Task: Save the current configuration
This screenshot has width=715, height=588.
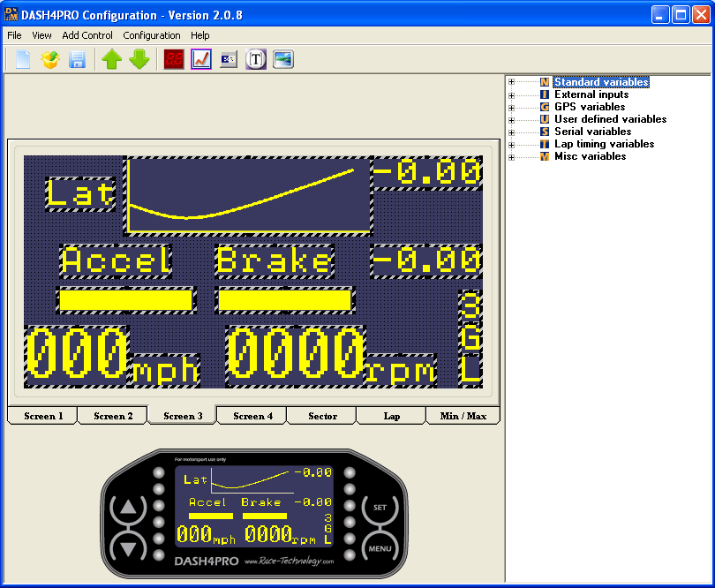Action: coord(77,59)
